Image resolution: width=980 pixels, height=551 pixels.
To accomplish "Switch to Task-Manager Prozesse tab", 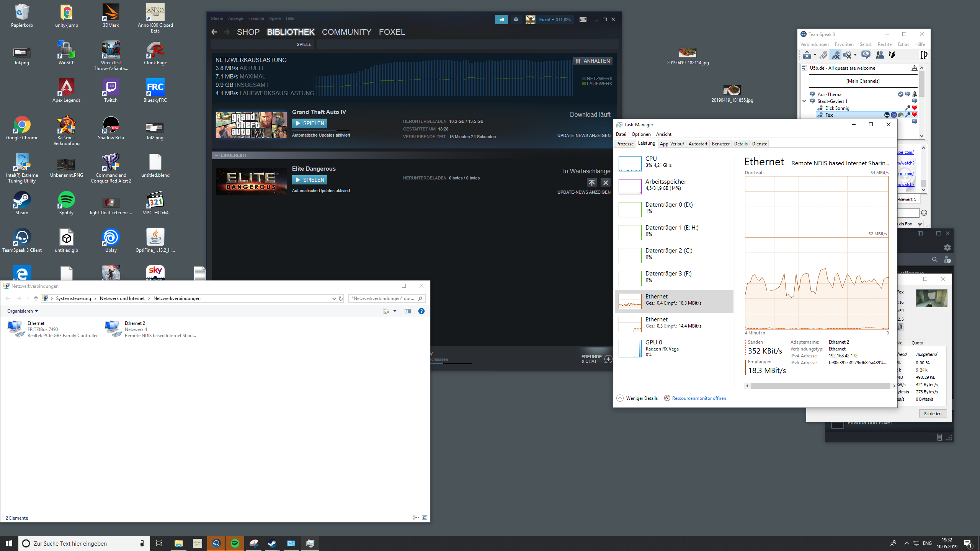I will (625, 144).
